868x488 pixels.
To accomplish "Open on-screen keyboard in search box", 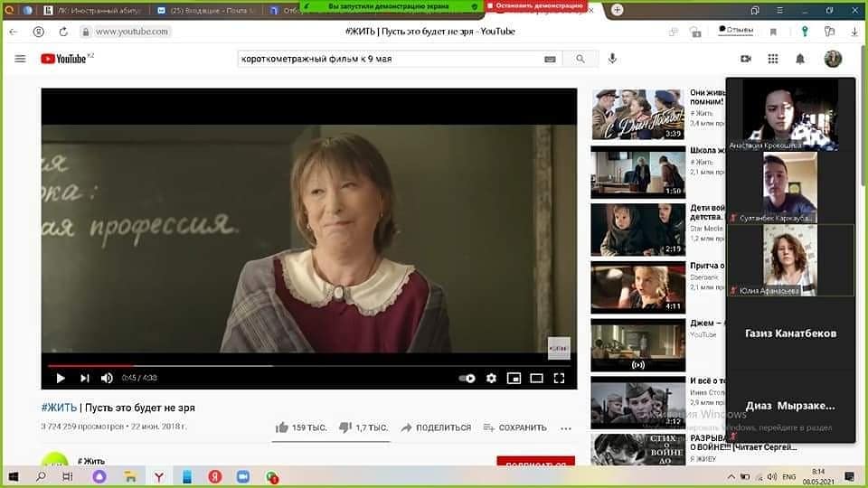I will point(550,60).
